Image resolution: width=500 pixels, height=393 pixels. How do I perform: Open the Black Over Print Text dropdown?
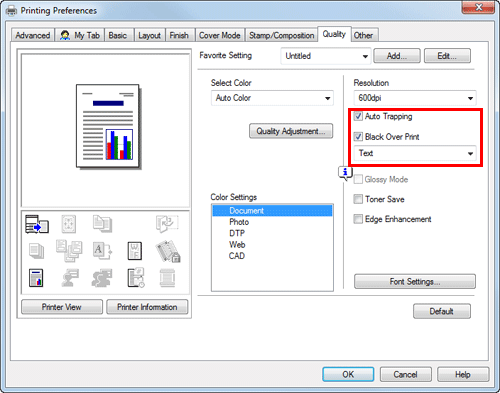click(415, 153)
